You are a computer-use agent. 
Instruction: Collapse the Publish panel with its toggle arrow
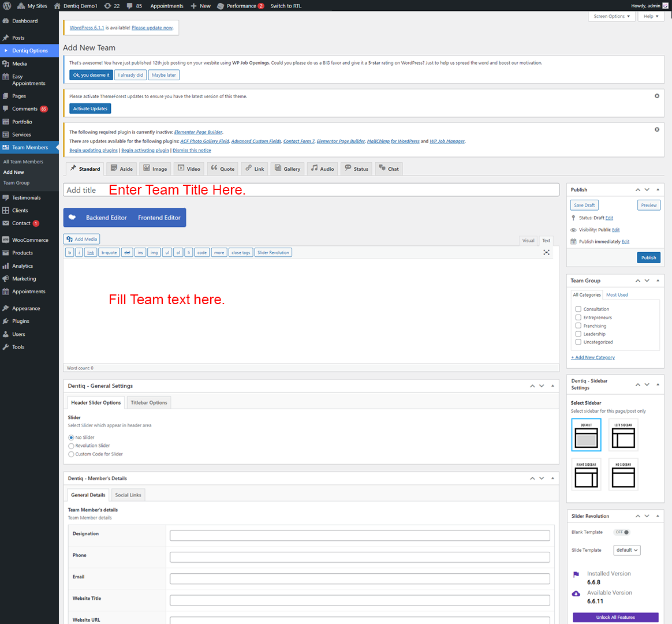pos(658,189)
